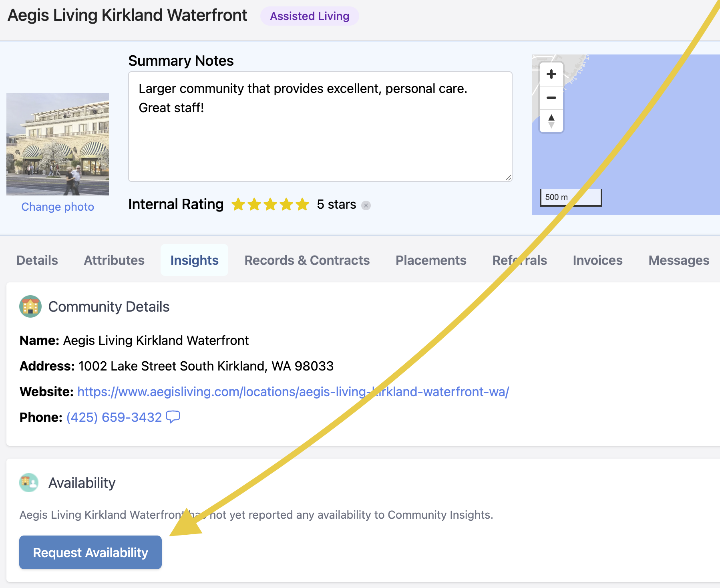The width and height of the screenshot is (720, 588).
Task: Set internal rating to one star
Action: (x=238, y=204)
